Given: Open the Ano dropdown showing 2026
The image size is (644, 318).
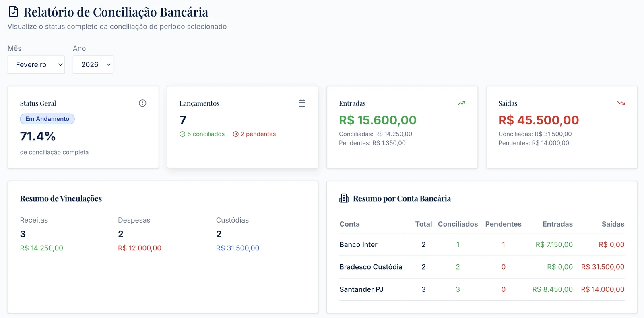Looking at the screenshot, I should [x=93, y=64].
